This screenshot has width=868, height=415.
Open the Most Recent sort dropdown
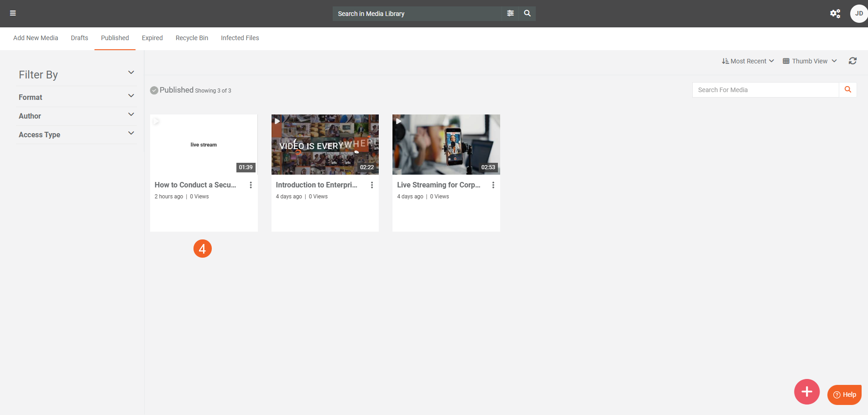tap(748, 61)
